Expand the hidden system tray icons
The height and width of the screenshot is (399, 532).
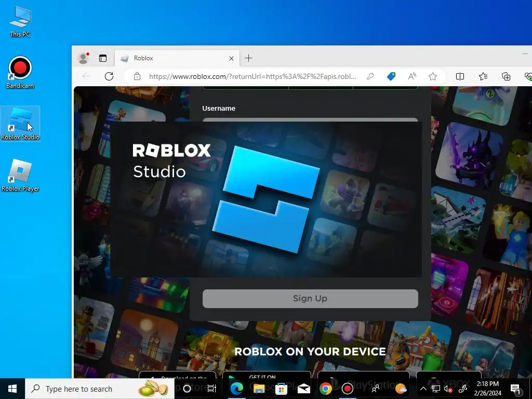(x=423, y=389)
